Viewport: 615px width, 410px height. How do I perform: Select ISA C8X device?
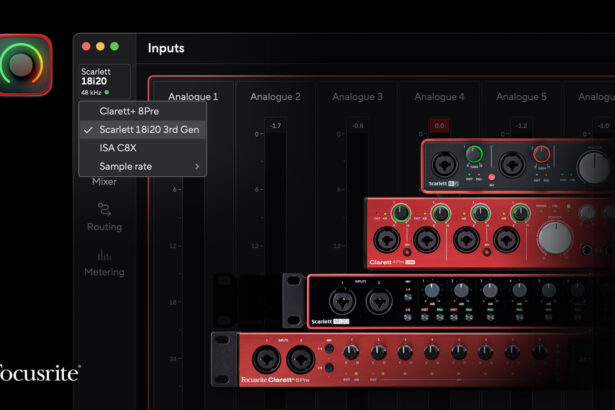pyautogui.click(x=142, y=148)
